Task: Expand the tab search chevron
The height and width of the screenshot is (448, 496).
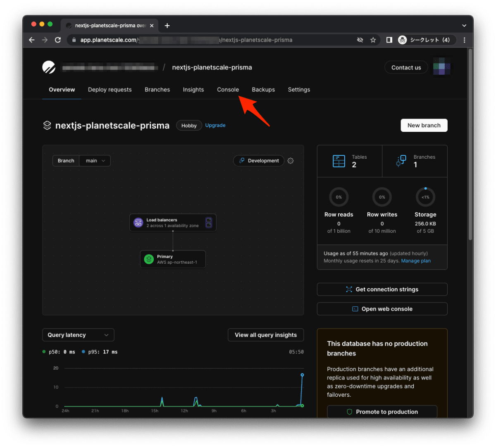Action: (x=464, y=26)
